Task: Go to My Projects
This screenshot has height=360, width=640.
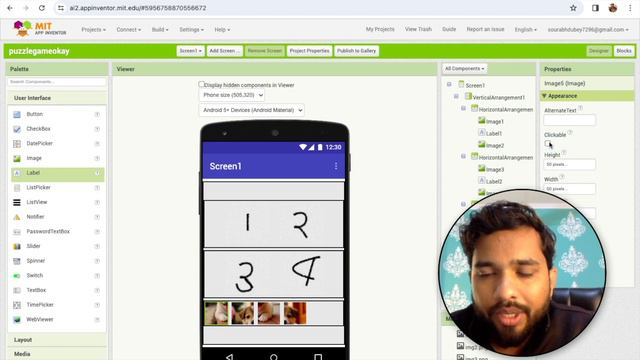Action: [x=380, y=29]
